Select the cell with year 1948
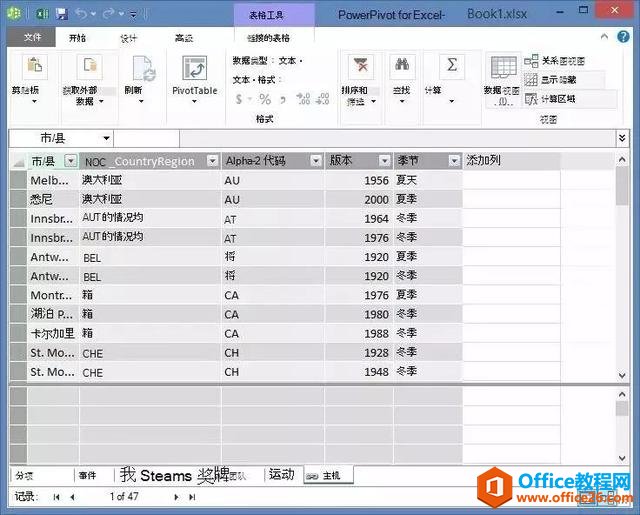Viewport: 640px width, 515px height. (x=359, y=372)
